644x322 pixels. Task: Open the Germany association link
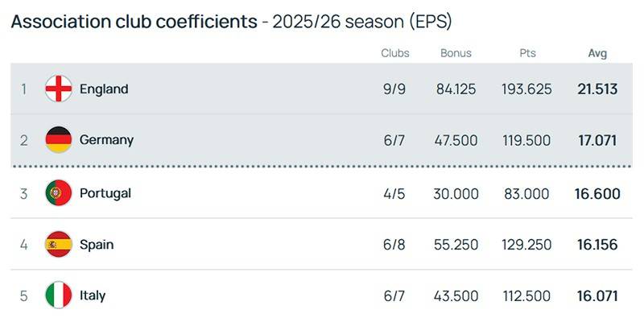tap(106, 140)
